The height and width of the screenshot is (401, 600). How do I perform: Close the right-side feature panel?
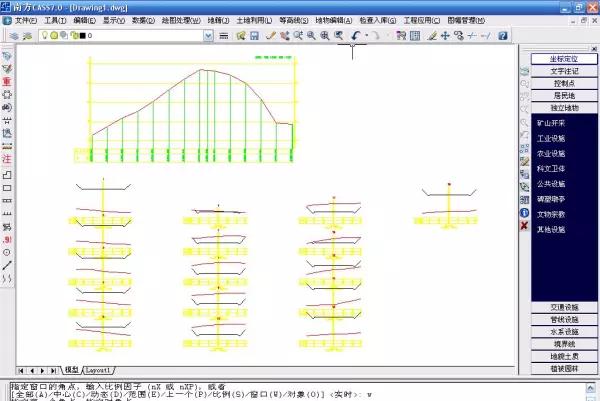(x=594, y=49)
